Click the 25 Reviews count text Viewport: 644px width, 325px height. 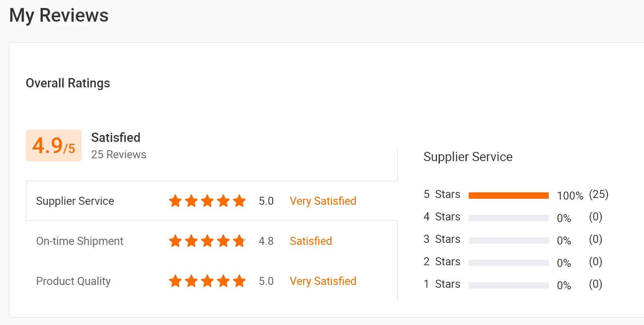(x=118, y=155)
